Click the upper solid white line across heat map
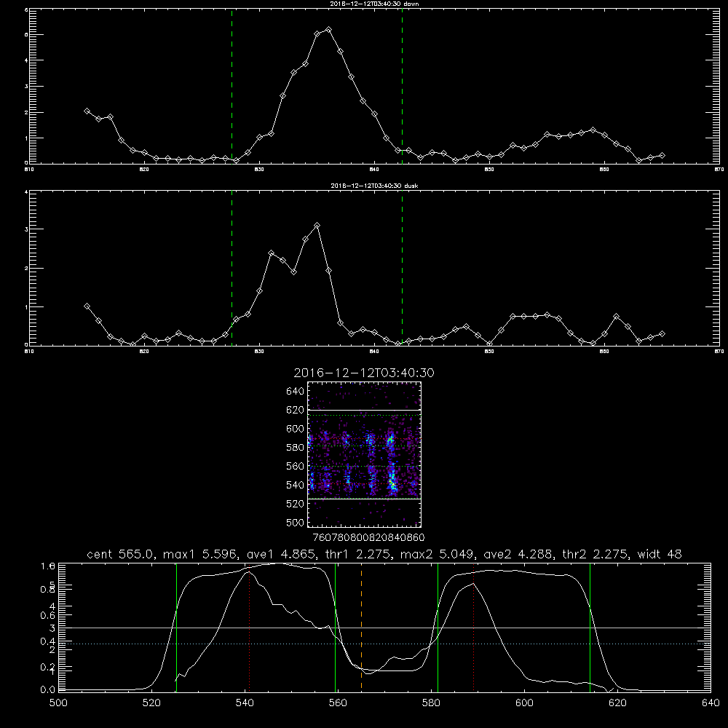This screenshot has height=728, width=728. coord(365,410)
